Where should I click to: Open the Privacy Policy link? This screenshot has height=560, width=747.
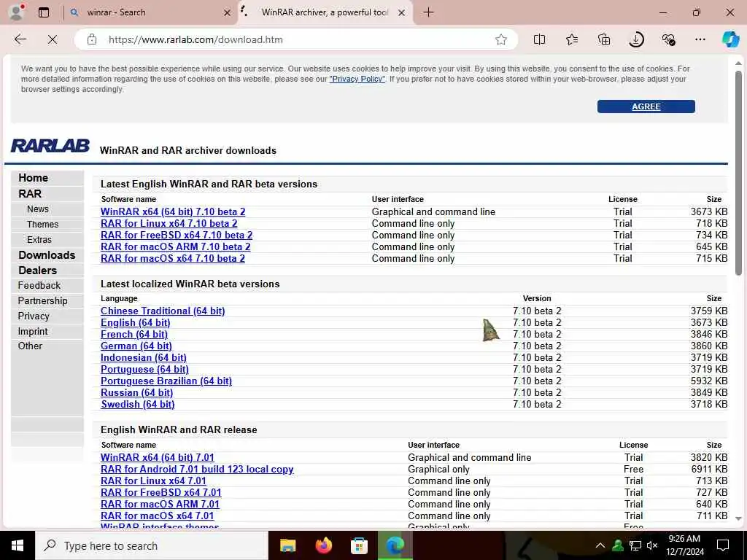[x=357, y=79]
